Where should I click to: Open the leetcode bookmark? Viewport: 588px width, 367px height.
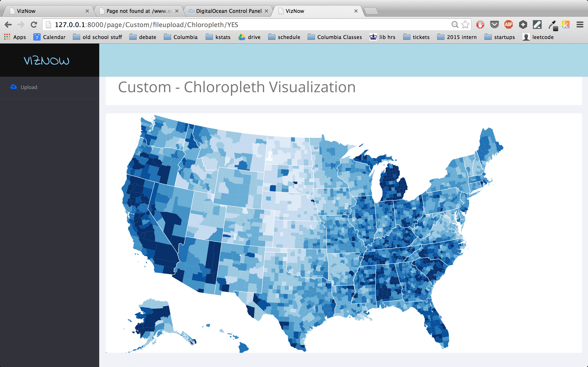(x=538, y=37)
